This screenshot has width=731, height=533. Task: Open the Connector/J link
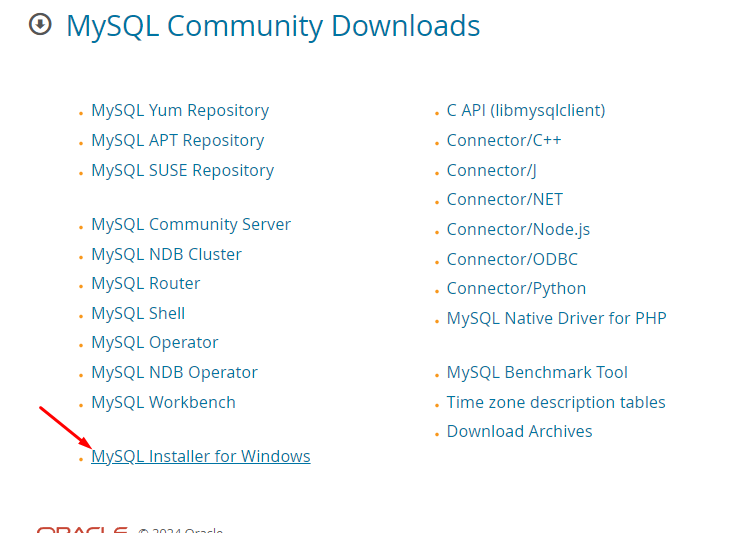click(491, 171)
